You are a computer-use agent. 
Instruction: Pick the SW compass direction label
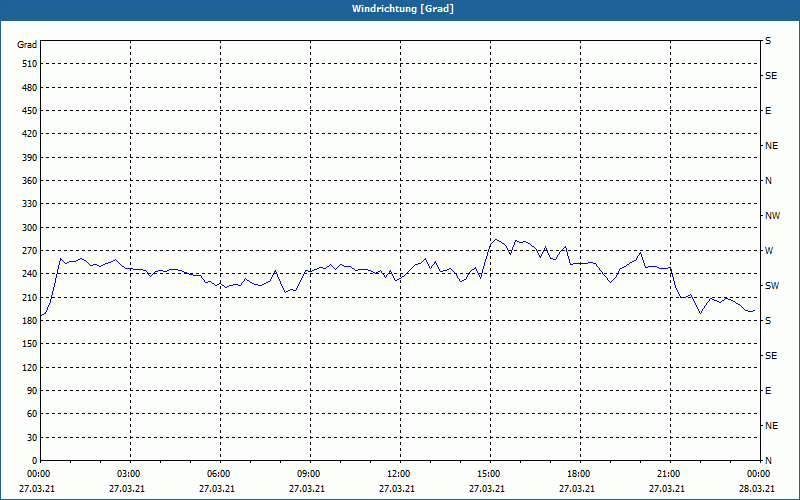click(x=772, y=286)
